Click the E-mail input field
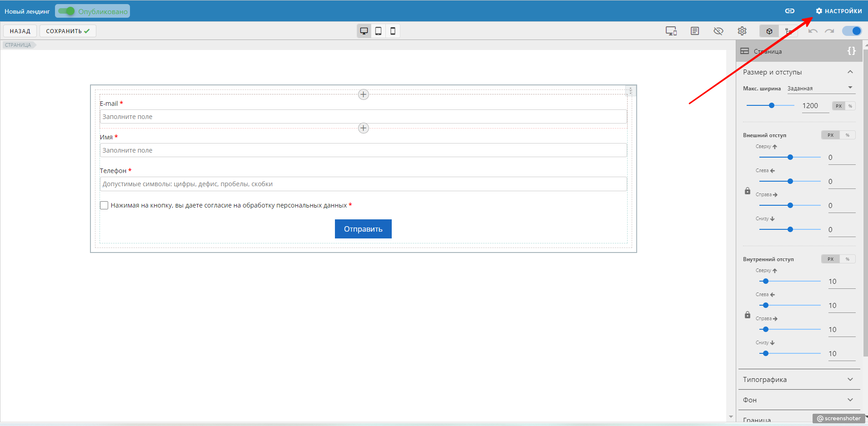This screenshot has height=426, width=868. click(x=363, y=117)
